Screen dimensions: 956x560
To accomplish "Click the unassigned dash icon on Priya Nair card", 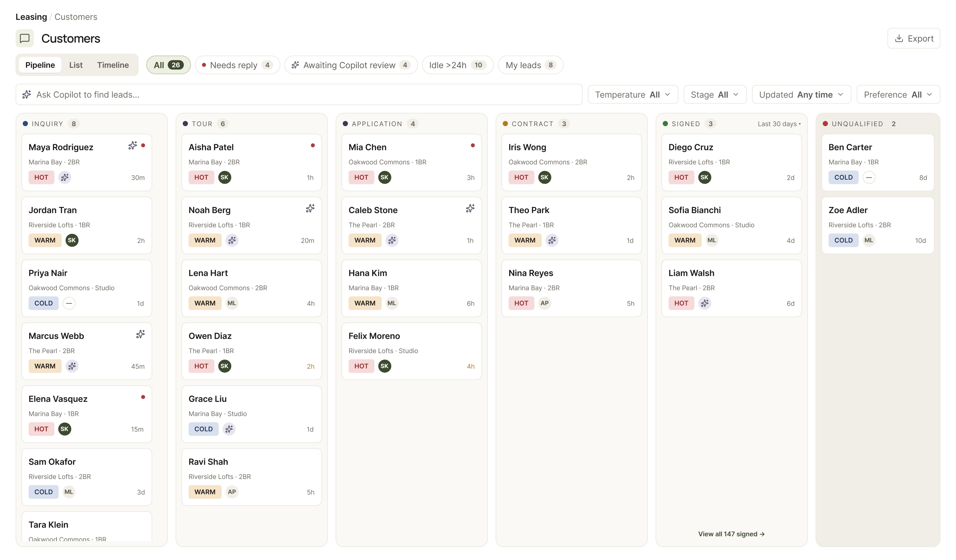I will (x=69, y=303).
